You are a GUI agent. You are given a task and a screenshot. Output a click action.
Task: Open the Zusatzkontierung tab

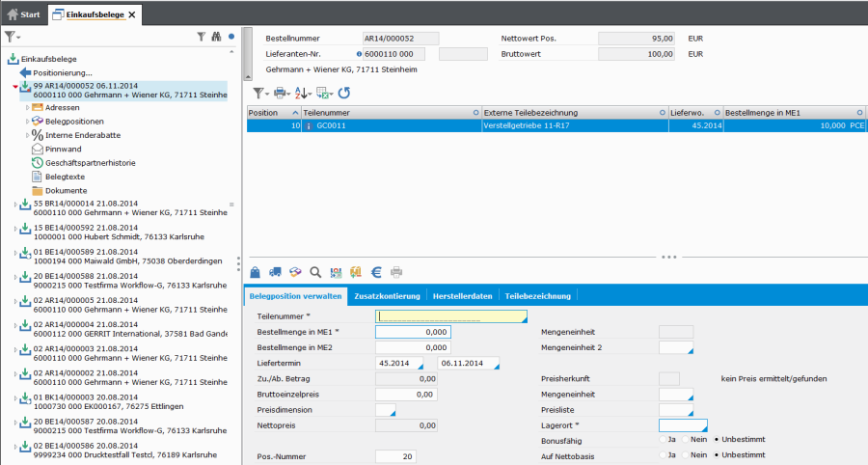(387, 296)
